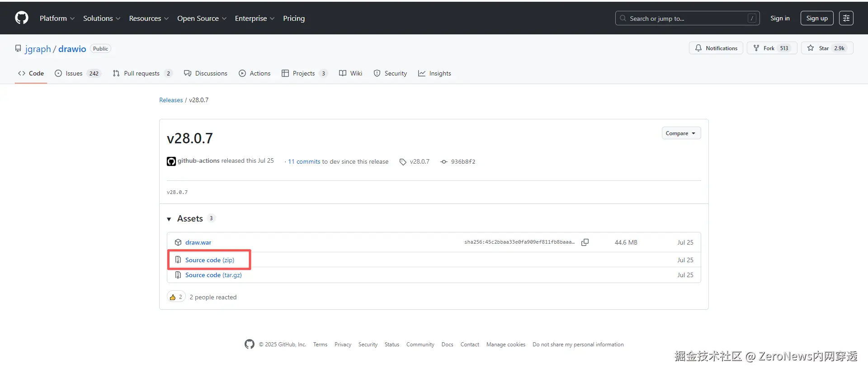Click the Sign in link
This screenshot has width=868, height=373.
(780, 18)
